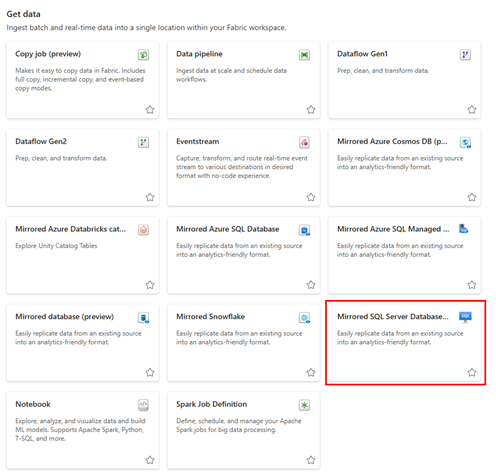Image resolution: width=496 pixels, height=473 pixels.
Task: Click the Notebook icon
Action: pos(143,405)
